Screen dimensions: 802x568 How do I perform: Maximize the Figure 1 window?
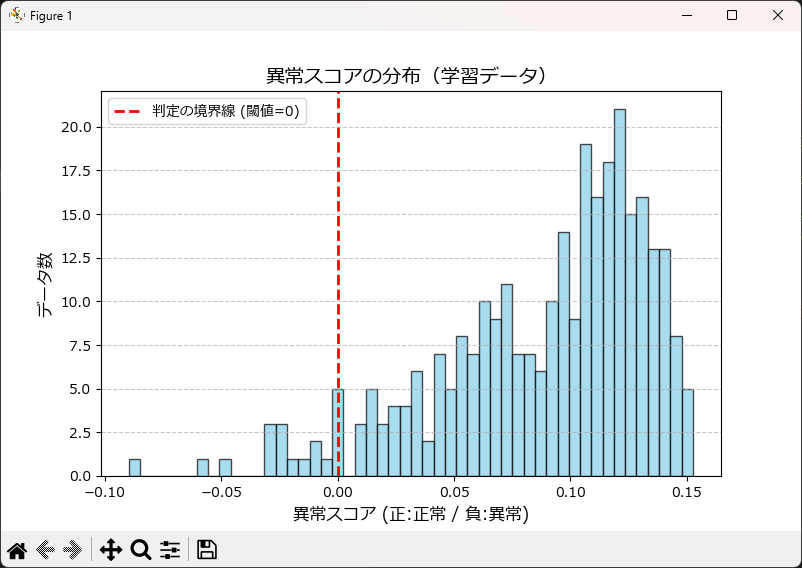pyautogui.click(x=732, y=16)
